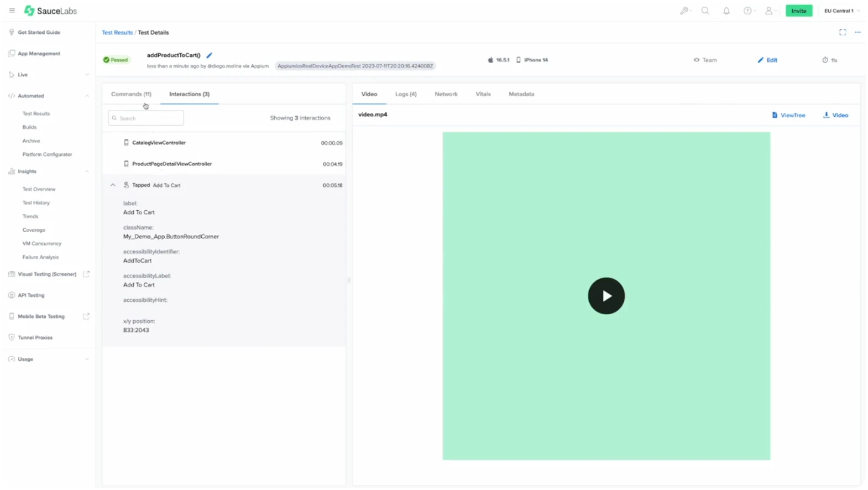Open the Vitals tab
The image size is (868, 490).
(483, 94)
